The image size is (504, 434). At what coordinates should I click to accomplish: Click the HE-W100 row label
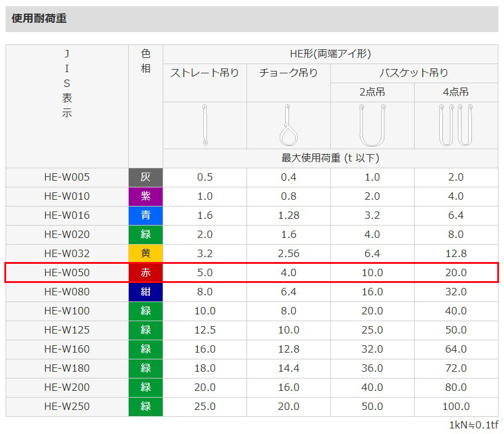[67, 311]
